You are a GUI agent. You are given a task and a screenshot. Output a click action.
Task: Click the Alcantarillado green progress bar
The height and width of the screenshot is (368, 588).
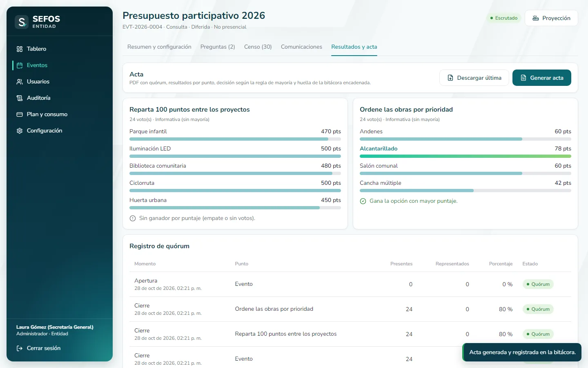(465, 156)
